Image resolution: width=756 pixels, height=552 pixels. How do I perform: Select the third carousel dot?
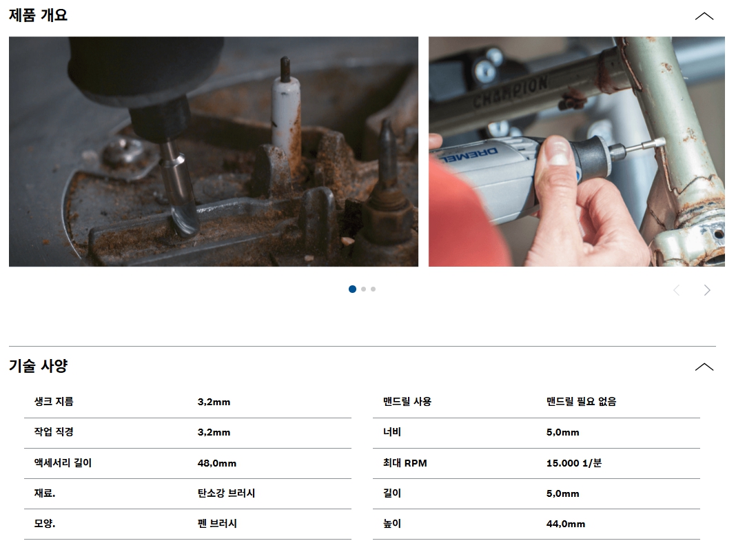coord(374,289)
